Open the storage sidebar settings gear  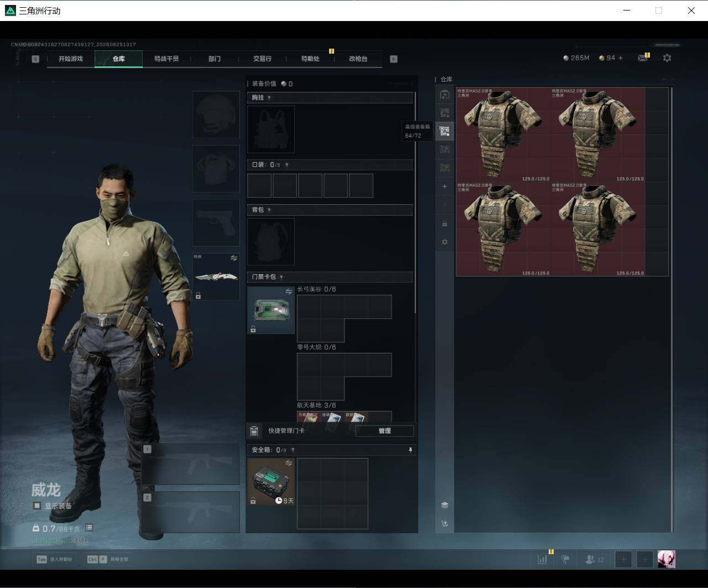click(445, 242)
